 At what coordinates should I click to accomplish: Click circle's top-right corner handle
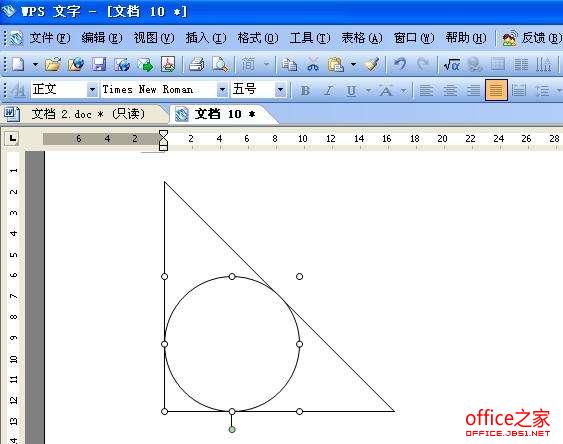[x=299, y=276]
